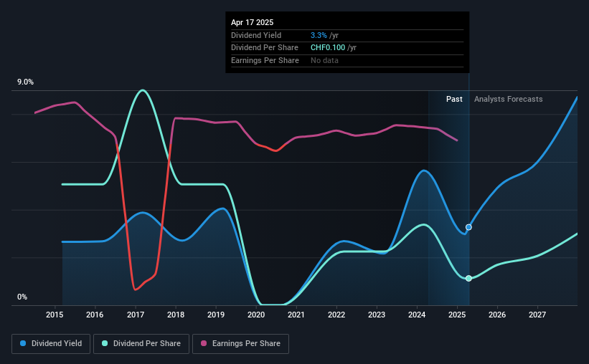Toggle the Dividend Per Share legend button
The image size is (589, 364).
[x=141, y=344]
